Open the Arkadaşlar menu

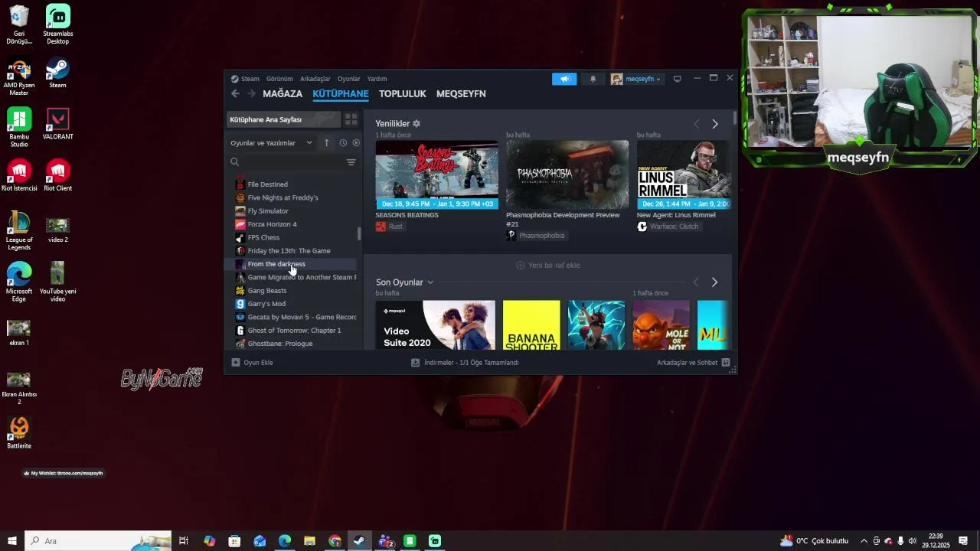pos(315,79)
